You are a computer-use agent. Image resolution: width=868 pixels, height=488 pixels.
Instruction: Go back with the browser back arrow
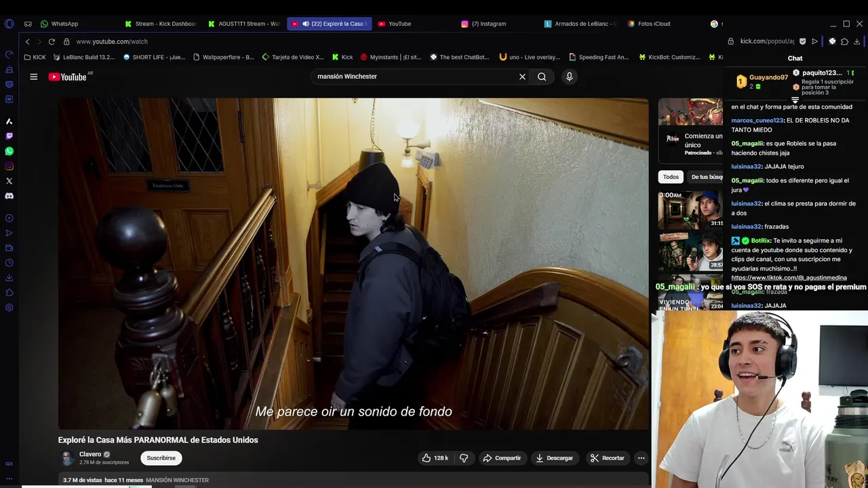27,41
